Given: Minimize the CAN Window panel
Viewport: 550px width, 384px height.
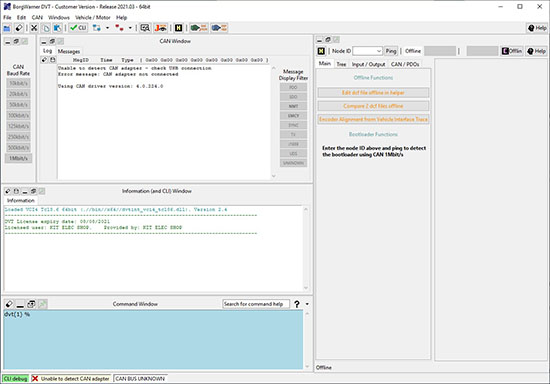Looking at the screenshot, I should pos(43,41).
